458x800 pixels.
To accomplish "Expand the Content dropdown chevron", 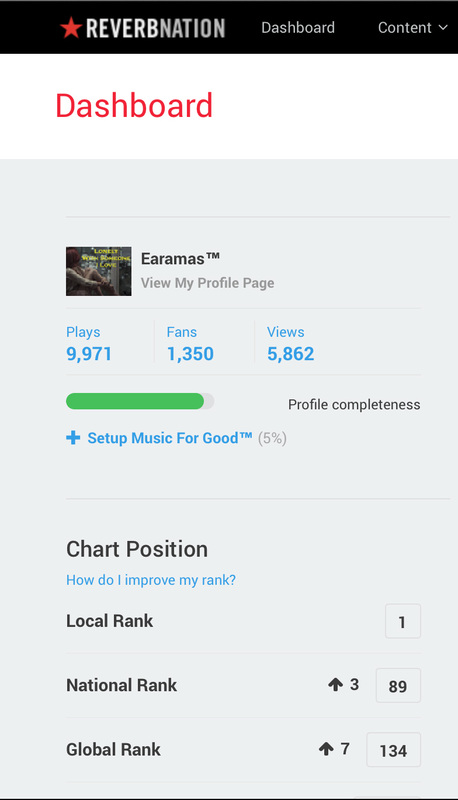I will tap(443, 28).
